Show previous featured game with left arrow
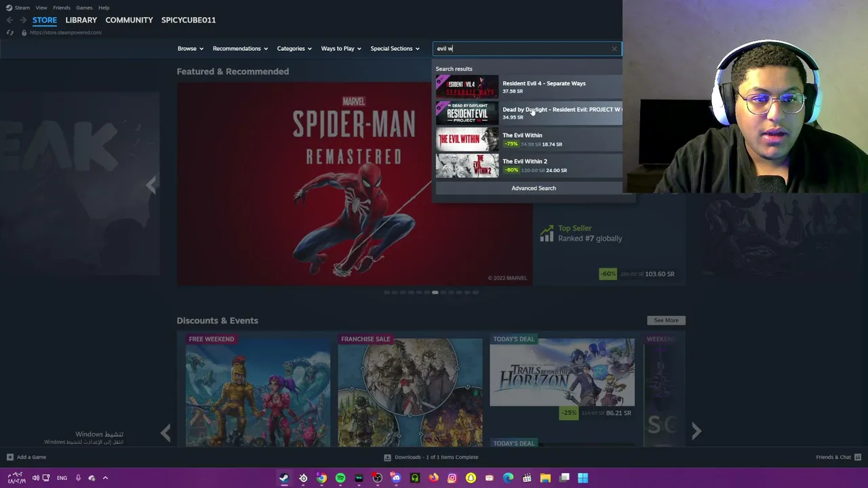This screenshot has height=488, width=868. [151, 185]
